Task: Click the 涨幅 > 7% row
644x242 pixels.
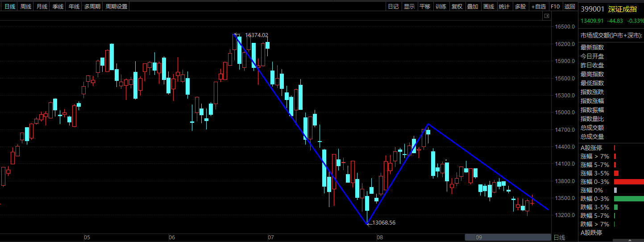Action: [x=611, y=156]
